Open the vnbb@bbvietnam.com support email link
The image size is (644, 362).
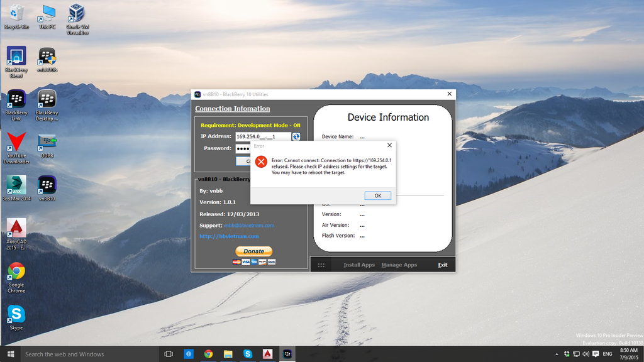tap(249, 226)
